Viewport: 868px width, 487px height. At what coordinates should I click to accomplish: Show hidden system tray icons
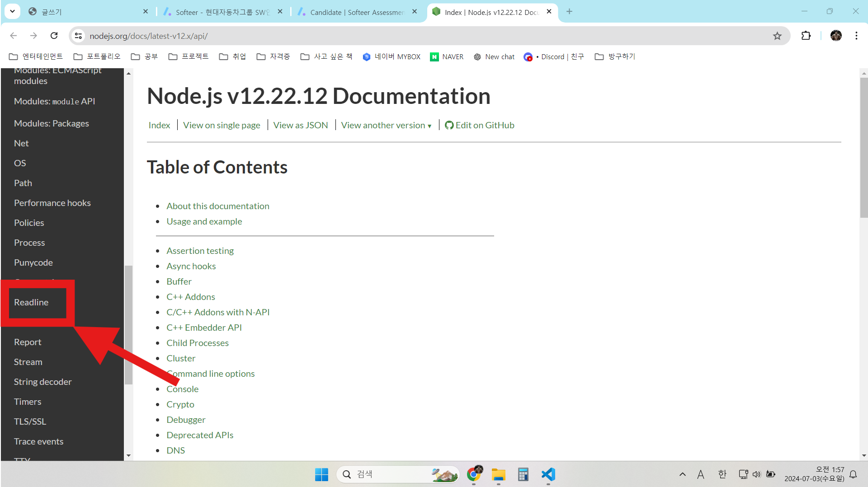coord(682,474)
